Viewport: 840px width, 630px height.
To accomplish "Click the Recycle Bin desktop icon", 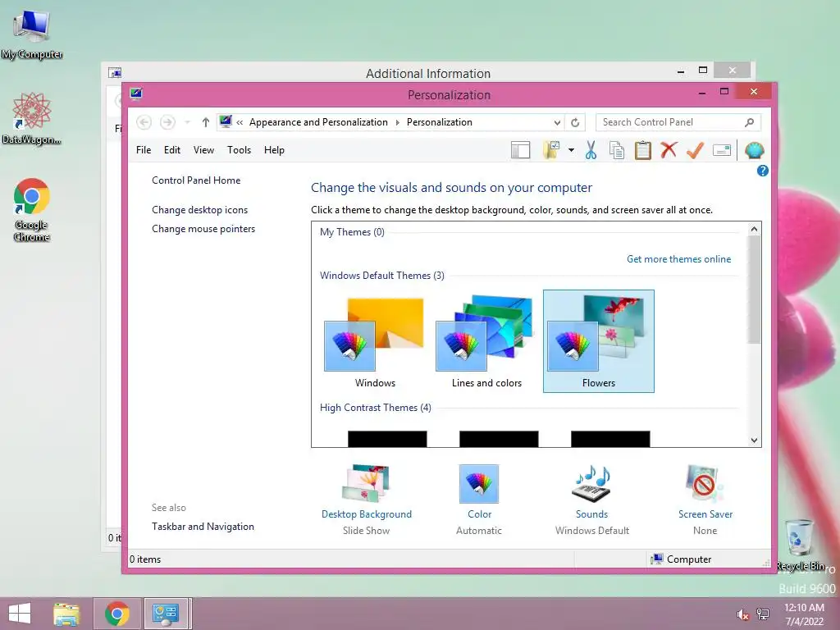I will [x=800, y=546].
